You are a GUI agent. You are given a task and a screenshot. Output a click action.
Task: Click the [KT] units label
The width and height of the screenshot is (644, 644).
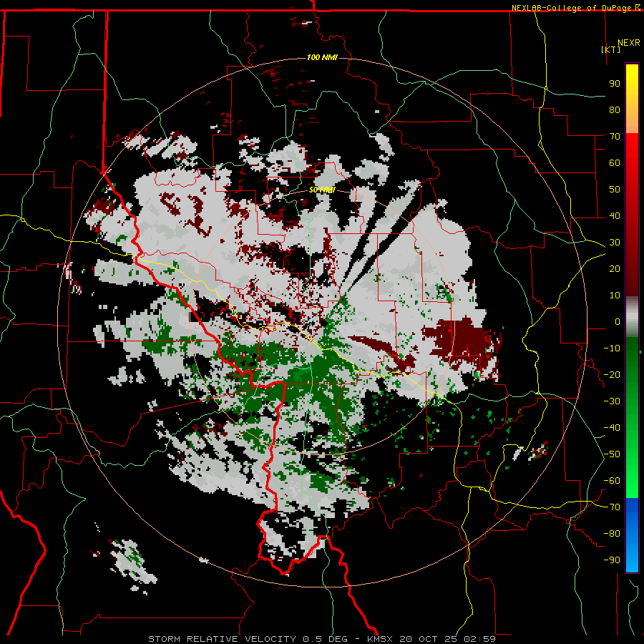click(611, 49)
